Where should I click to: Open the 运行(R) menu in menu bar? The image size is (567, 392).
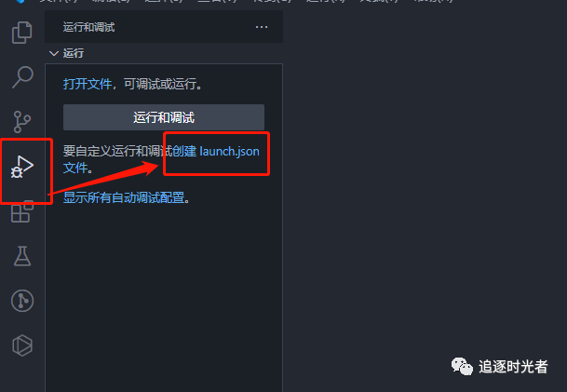(x=325, y=1)
